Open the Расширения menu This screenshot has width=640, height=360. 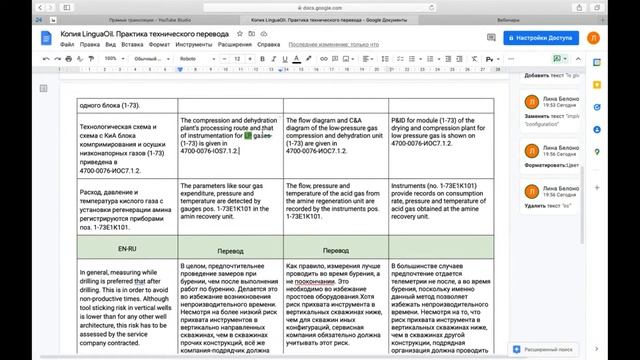click(235, 44)
